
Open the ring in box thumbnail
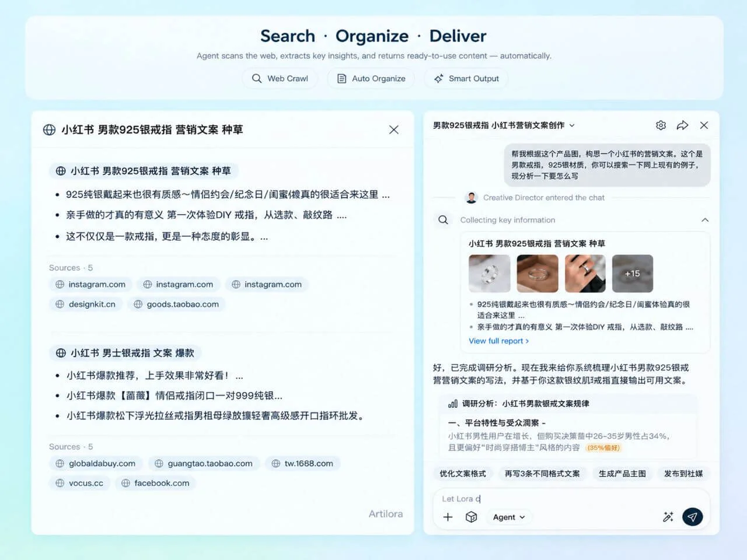click(537, 274)
